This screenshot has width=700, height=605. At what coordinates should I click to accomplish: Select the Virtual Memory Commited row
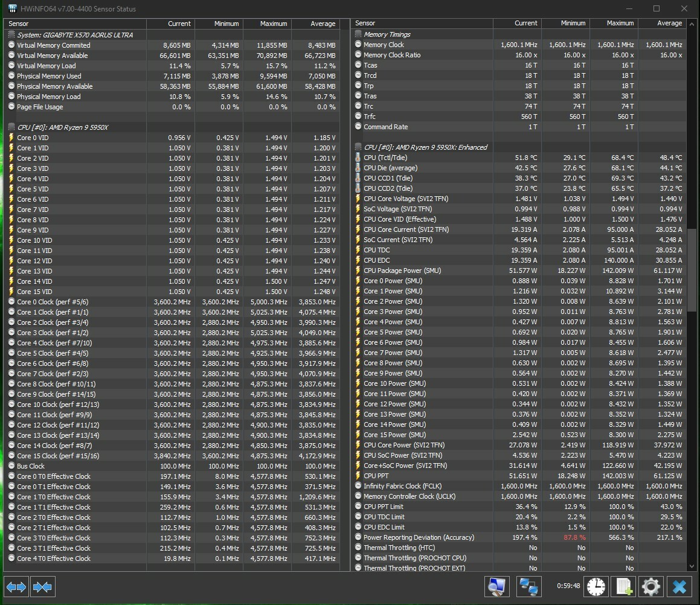[172, 45]
